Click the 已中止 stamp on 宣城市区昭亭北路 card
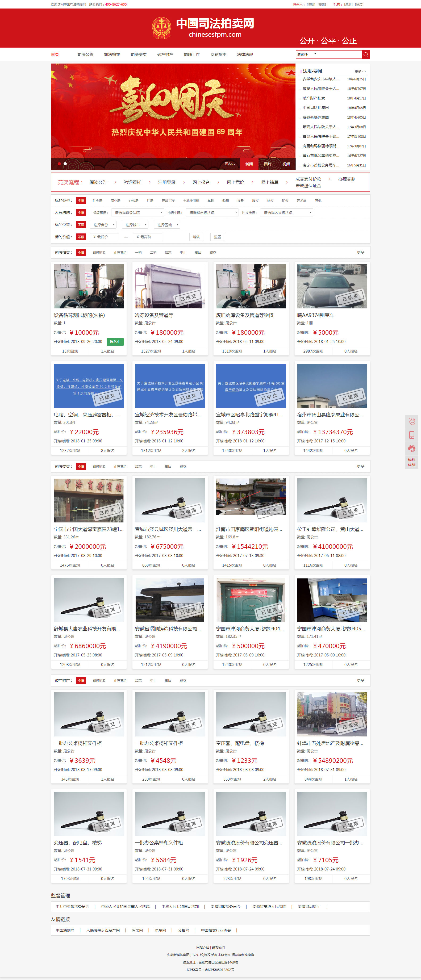Viewport: 421px width, 980px height. point(269,397)
